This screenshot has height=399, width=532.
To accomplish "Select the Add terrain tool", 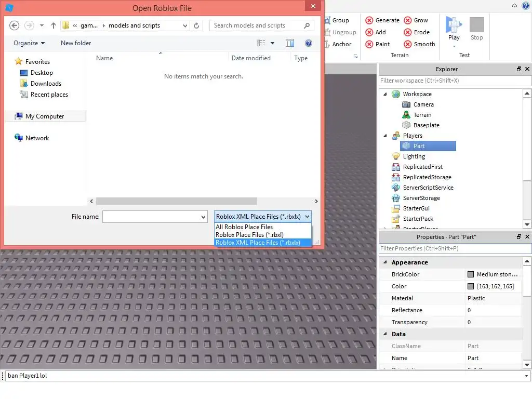I will 376,32.
